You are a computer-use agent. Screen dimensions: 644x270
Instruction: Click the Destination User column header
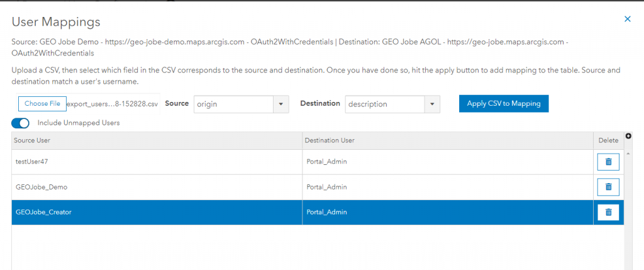click(447, 140)
